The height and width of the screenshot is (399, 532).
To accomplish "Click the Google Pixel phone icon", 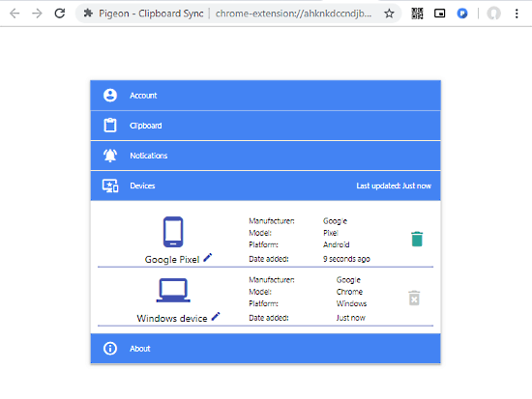I will click(x=173, y=232).
